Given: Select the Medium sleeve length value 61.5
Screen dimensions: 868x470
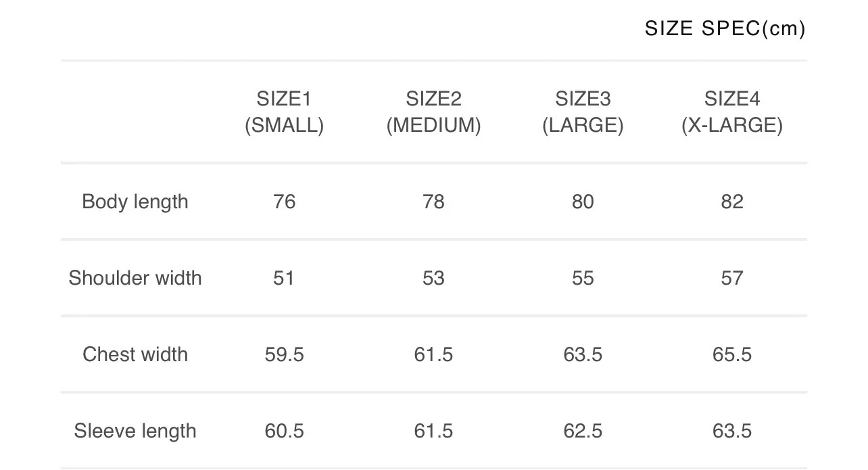Looking at the screenshot, I should (x=433, y=431).
